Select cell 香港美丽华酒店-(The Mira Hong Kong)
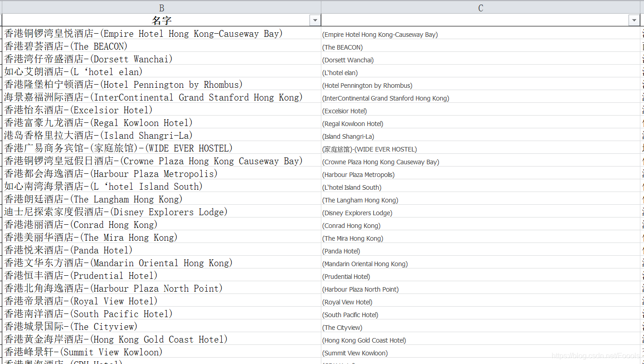 tap(162, 237)
